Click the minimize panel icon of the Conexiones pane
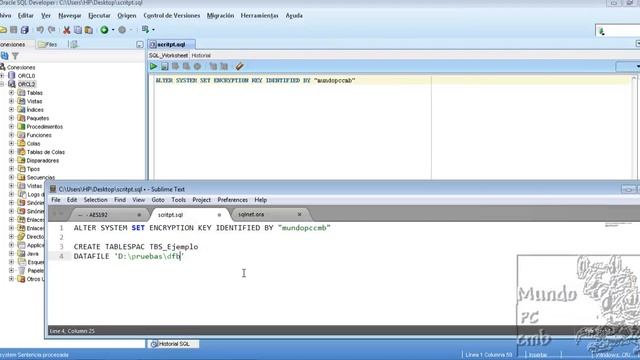Viewport: 640px width, 360px height. click(x=140, y=44)
